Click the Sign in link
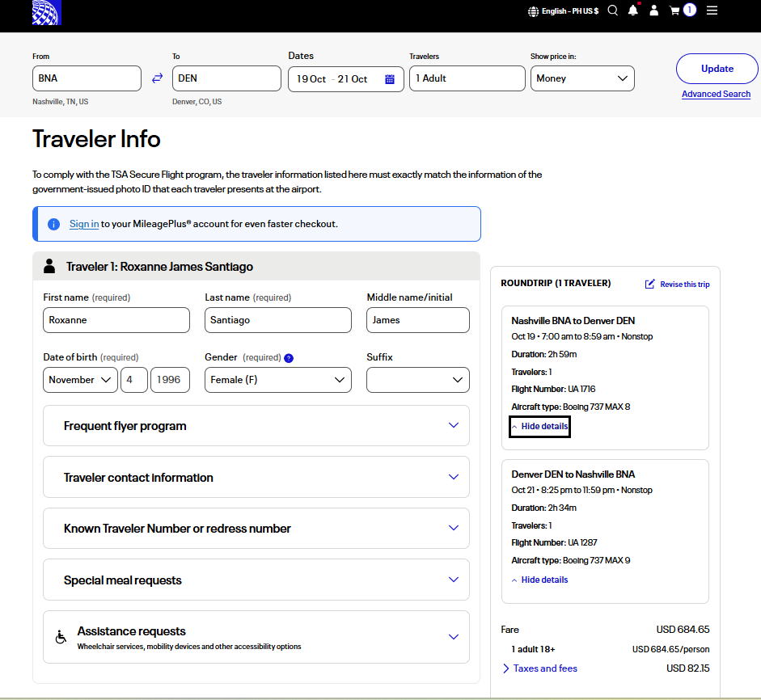 point(84,224)
